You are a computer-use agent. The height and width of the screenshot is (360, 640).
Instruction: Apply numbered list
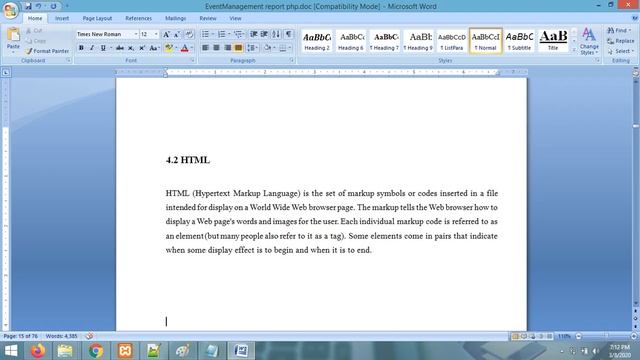[x=222, y=34]
